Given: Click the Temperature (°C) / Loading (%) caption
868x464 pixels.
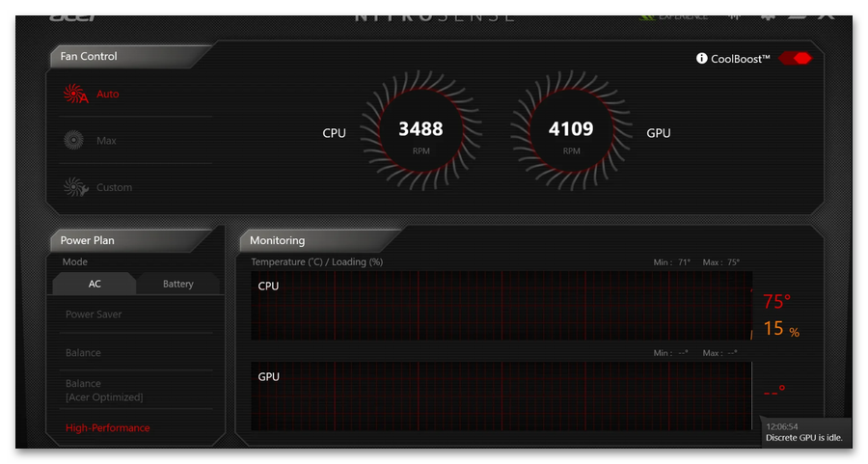Looking at the screenshot, I should (x=316, y=261).
